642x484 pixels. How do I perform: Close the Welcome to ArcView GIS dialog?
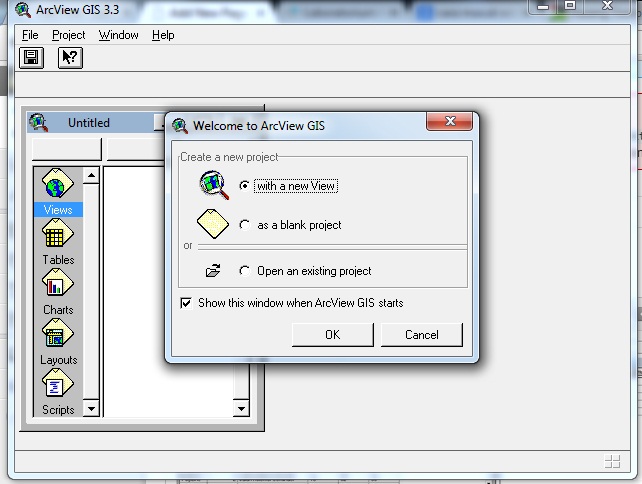tap(450, 121)
